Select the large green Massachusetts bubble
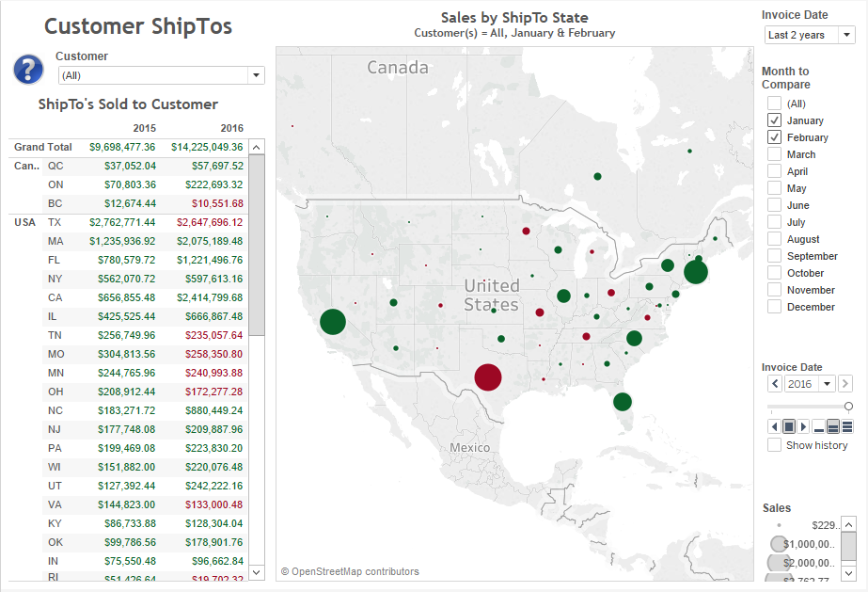868x592 pixels. [696, 272]
